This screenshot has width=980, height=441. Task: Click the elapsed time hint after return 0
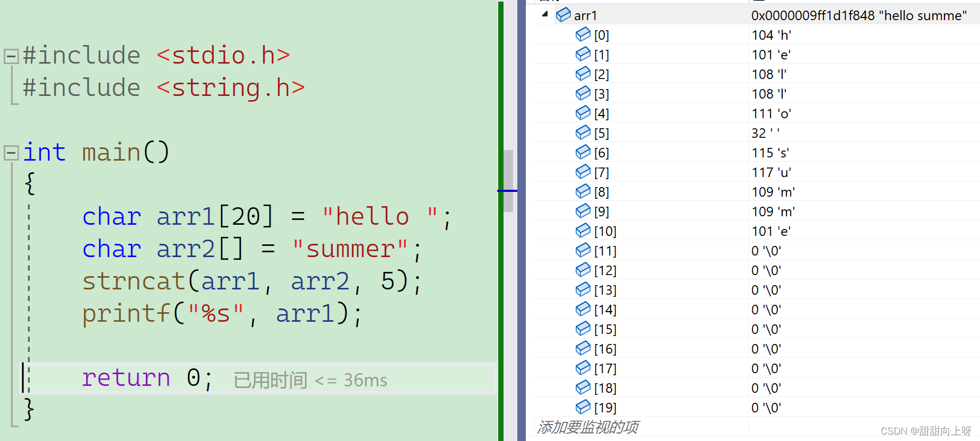point(310,380)
